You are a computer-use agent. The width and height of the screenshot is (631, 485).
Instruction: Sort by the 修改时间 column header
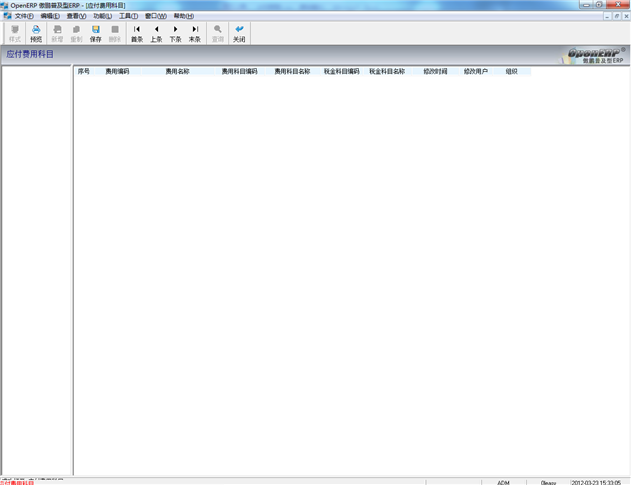click(x=435, y=72)
